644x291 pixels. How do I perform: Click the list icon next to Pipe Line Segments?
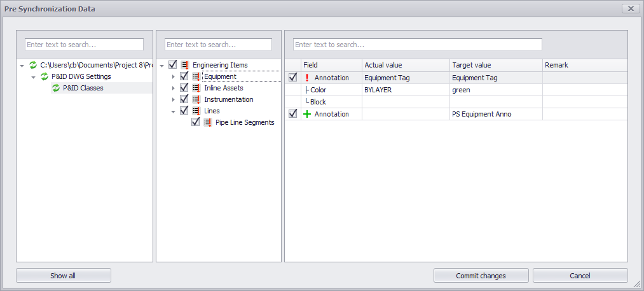208,123
